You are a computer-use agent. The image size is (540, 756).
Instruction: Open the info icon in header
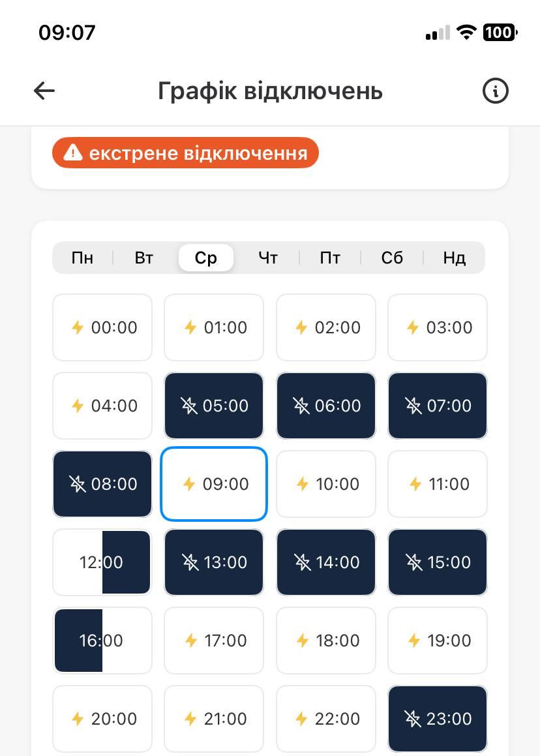pos(495,91)
